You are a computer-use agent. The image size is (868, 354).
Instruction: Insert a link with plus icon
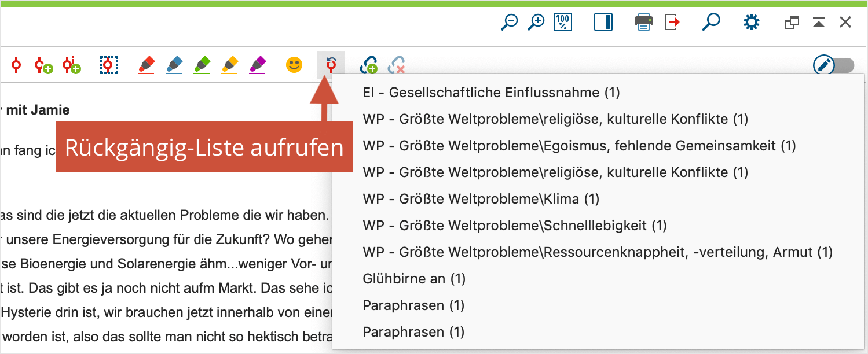tap(369, 65)
